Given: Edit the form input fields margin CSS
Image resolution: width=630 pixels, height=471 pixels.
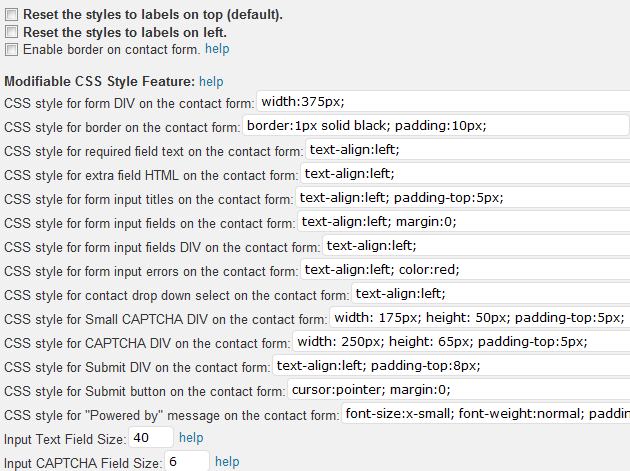Looking at the screenshot, I should coord(464,222).
